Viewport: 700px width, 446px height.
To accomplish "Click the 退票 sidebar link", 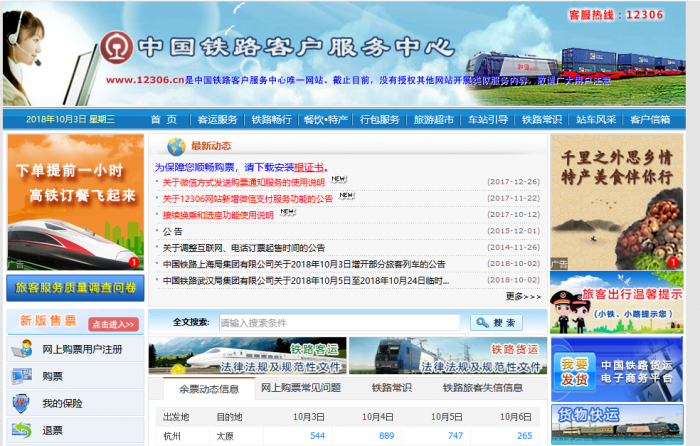I will click(x=52, y=430).
